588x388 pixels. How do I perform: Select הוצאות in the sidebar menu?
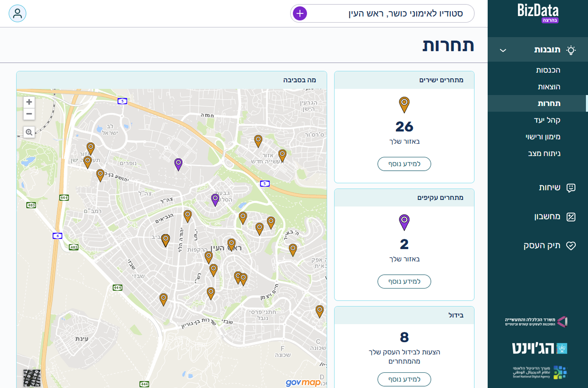549,87
